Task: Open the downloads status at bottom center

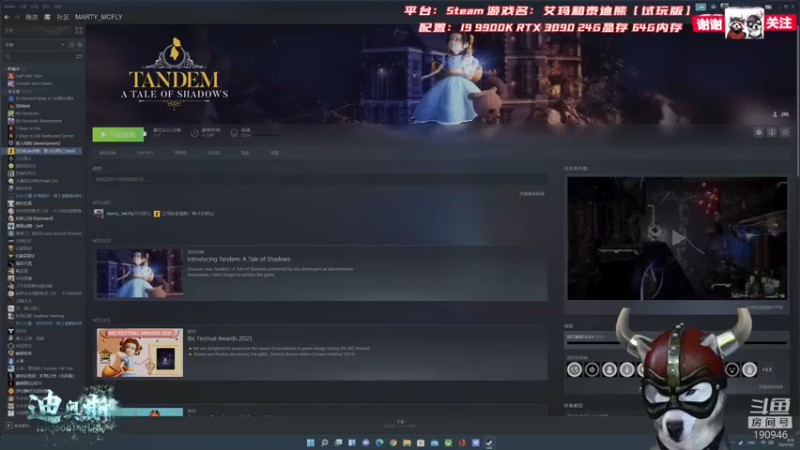Action: [x=400, y=423]
